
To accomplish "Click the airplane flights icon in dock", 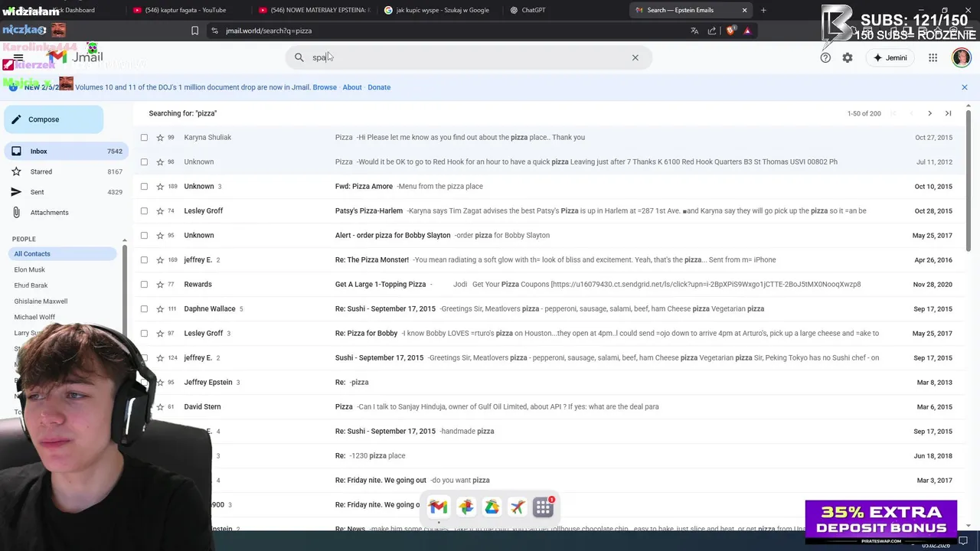I will (518, 507).
